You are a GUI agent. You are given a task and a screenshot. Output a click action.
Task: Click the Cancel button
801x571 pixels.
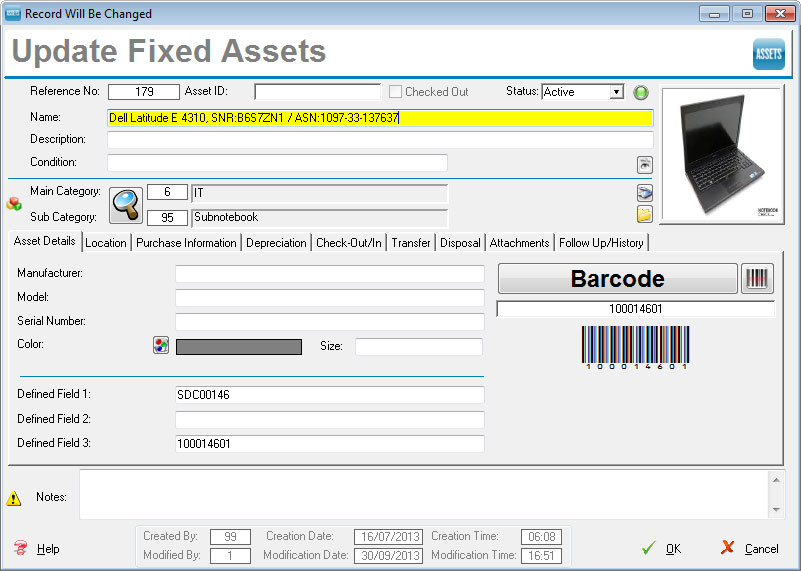click(x=749, y=548)
